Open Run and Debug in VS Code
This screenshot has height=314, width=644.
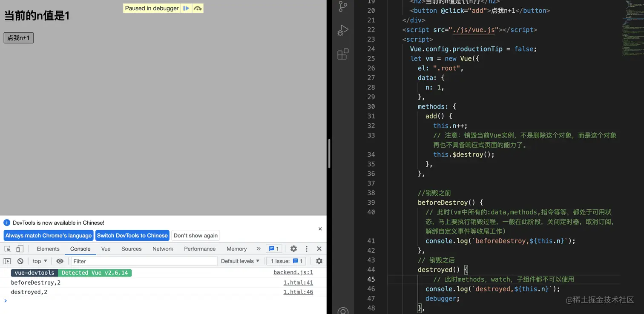click(343, 30)
